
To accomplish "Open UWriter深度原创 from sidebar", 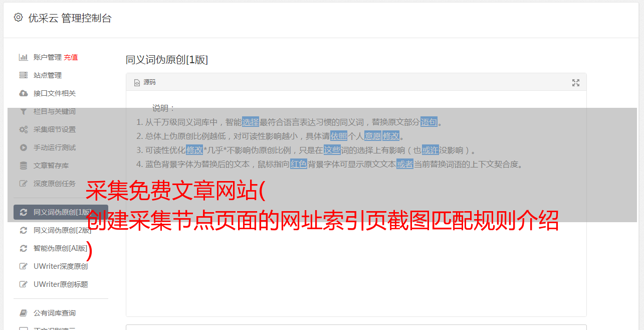I will [61, 266].
